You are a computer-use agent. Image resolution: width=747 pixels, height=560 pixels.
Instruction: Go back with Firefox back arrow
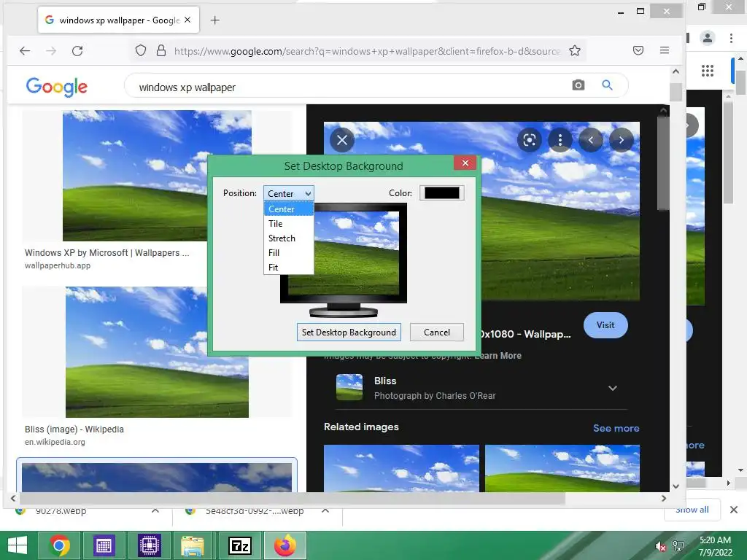pyautogui.click(x=25, y=51)
